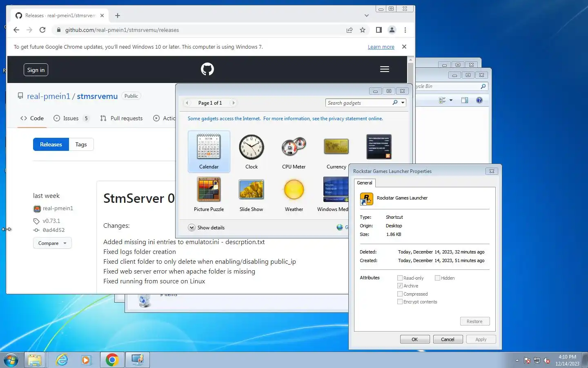Image resolution: width=588 pixels, height=368 pixels.
Task: Toggle Hidden attribute checkbox
Action: [437, 278]
